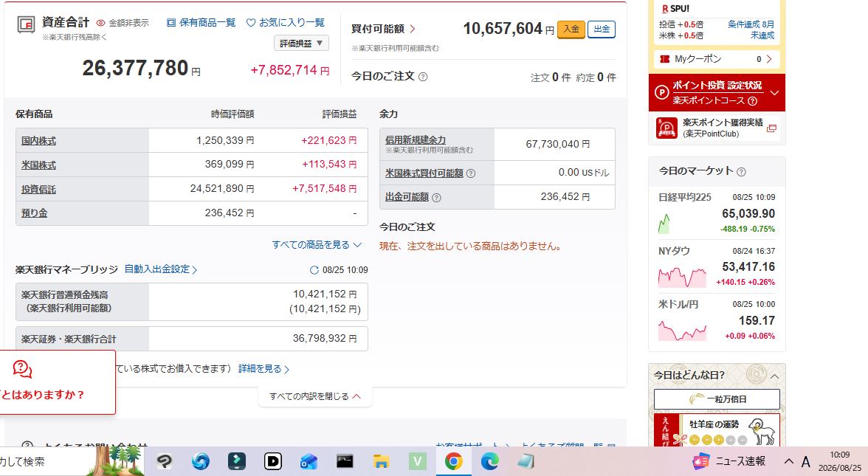Click help icon beside 今日のマーケット

click(741, 171)
